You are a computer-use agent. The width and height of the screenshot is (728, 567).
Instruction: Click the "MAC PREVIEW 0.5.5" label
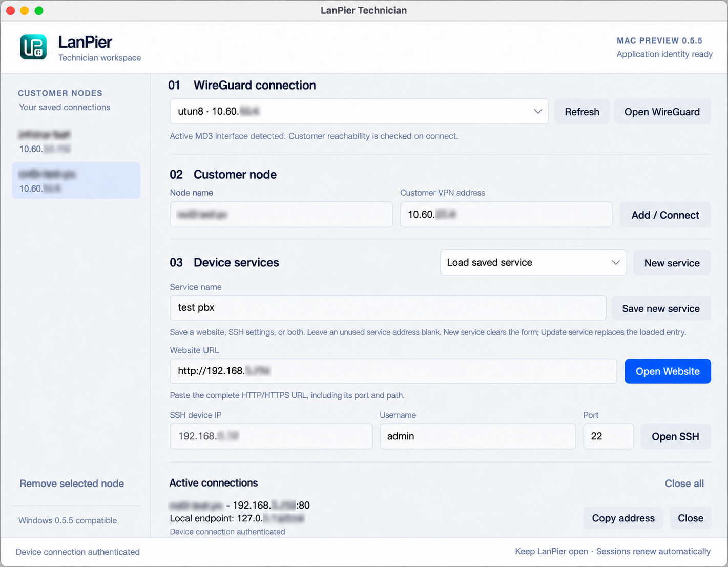(x=659, y=40)
